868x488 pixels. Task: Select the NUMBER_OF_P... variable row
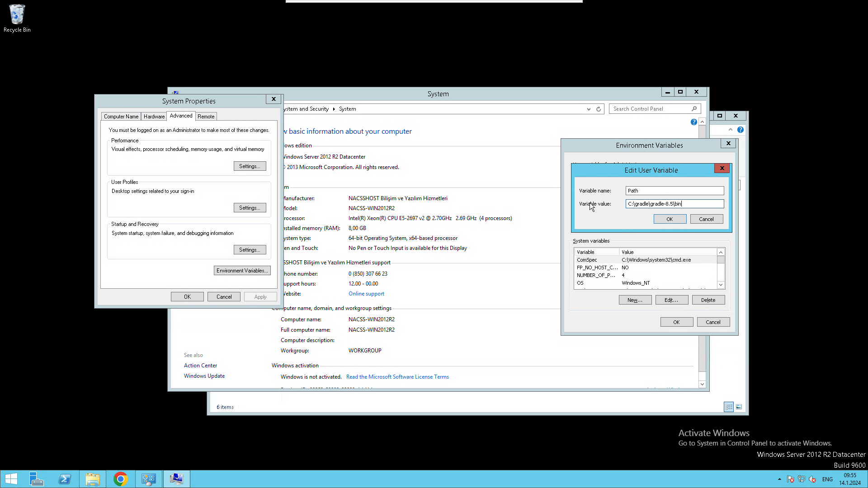tap(646, 275)
